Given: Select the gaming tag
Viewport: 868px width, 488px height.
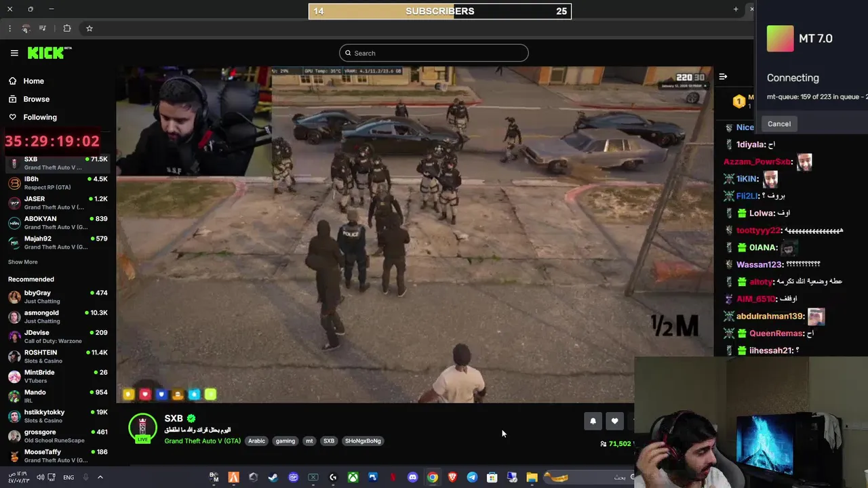Looking at the screenshot, I should pos(285,441).
